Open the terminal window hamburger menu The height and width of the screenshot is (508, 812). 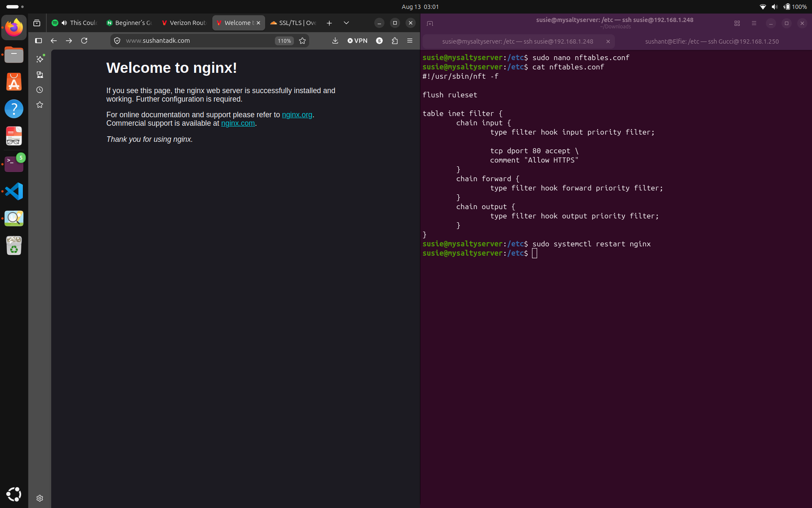pos(754,23)
